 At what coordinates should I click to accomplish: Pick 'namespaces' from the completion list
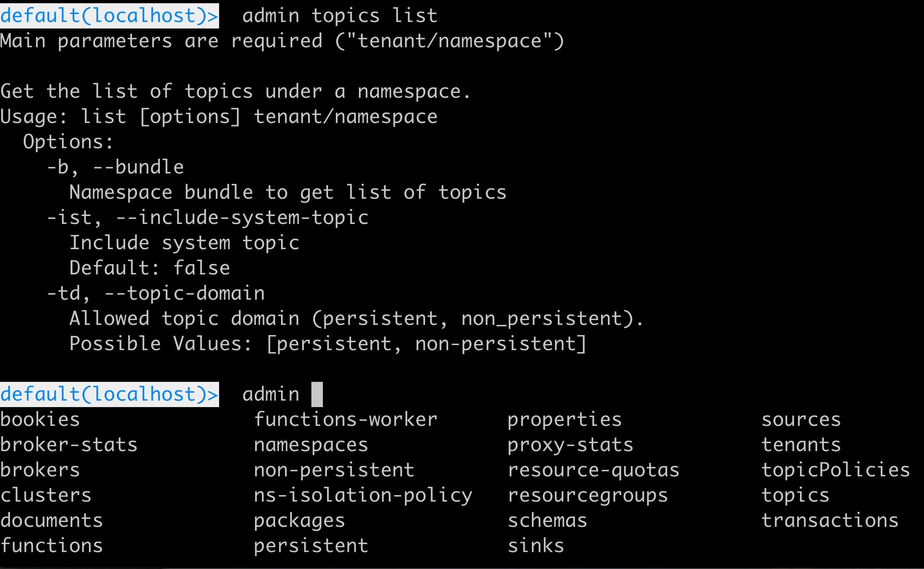point(311,445)
